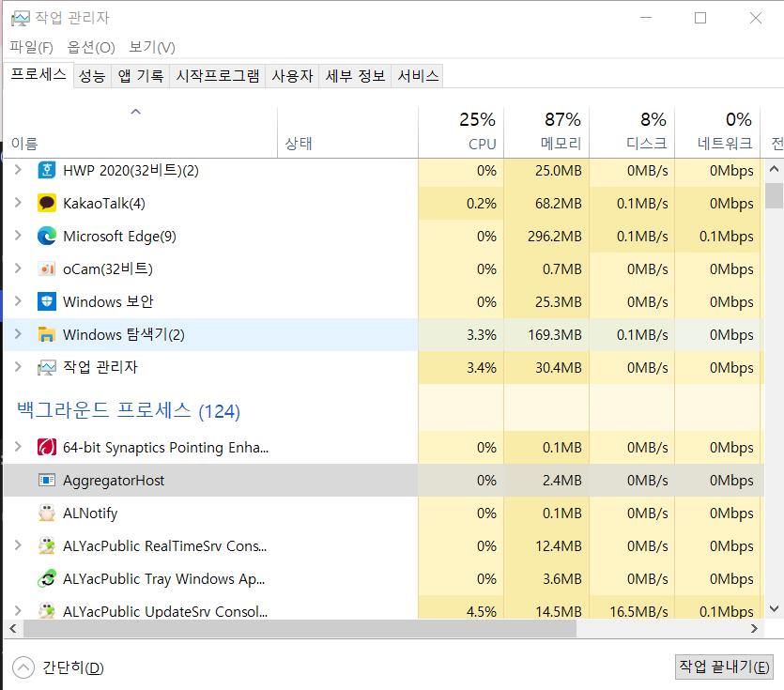Click the oCam process icon

[x=47, y=269]
